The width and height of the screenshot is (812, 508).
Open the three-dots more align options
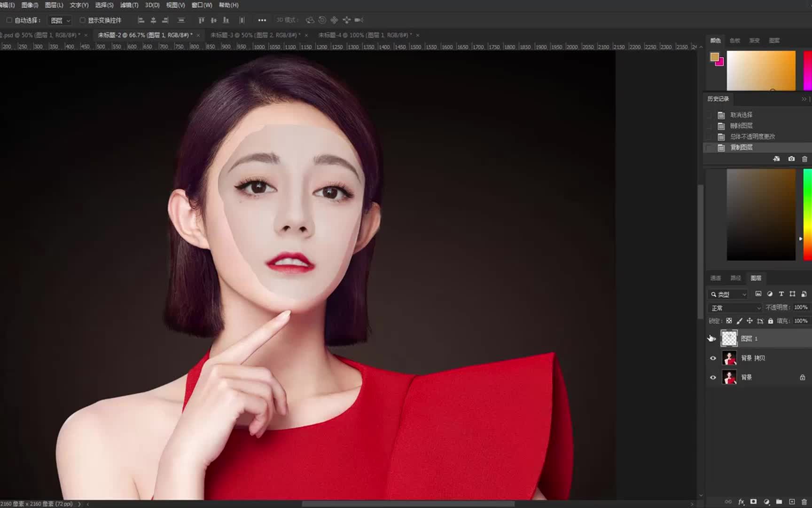pos(262,20)
